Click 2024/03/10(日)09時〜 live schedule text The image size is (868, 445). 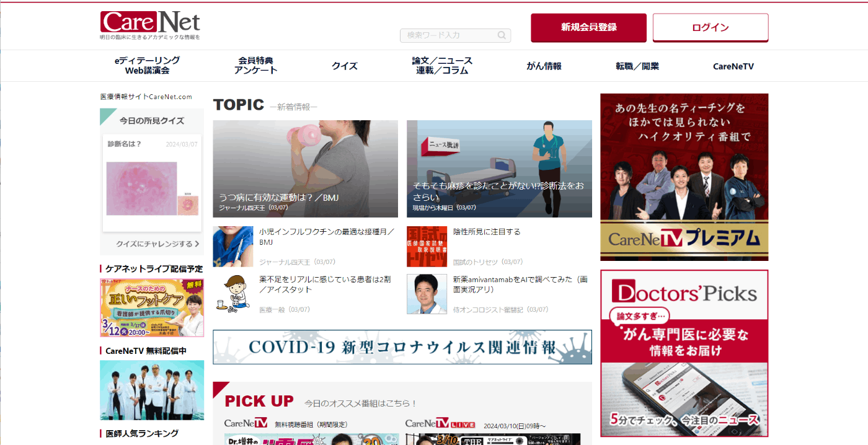click(515, 426)
